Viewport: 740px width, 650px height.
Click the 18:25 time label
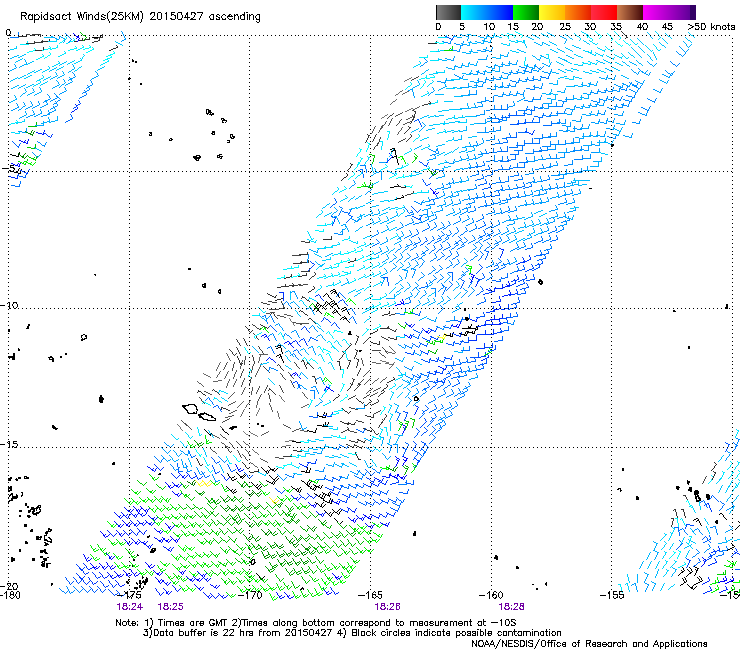click(x=170, y=607)
